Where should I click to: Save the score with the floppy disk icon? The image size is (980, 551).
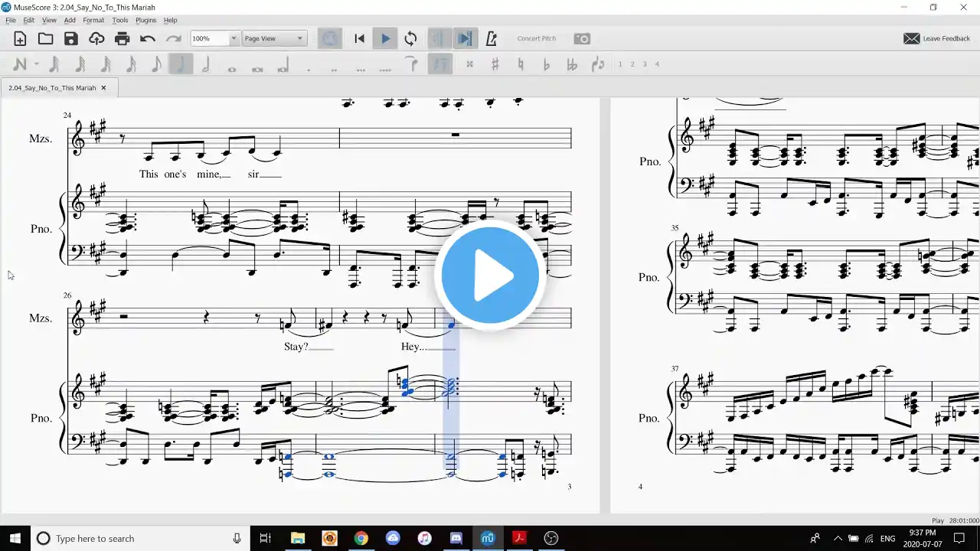tap(71, 38)
